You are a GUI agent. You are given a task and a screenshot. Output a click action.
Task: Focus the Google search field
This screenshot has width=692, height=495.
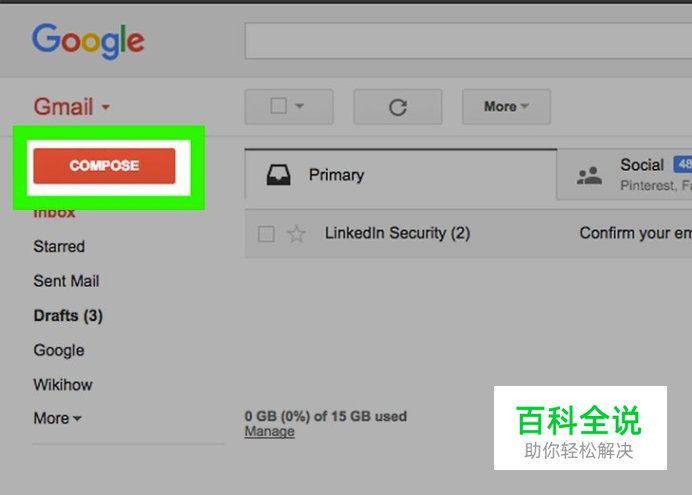click(468, 41)
